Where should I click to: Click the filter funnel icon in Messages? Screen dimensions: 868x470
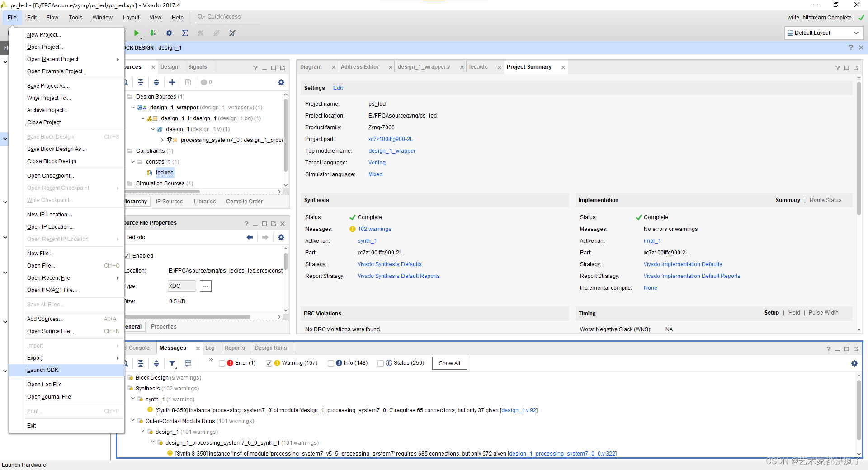(172, 363)
